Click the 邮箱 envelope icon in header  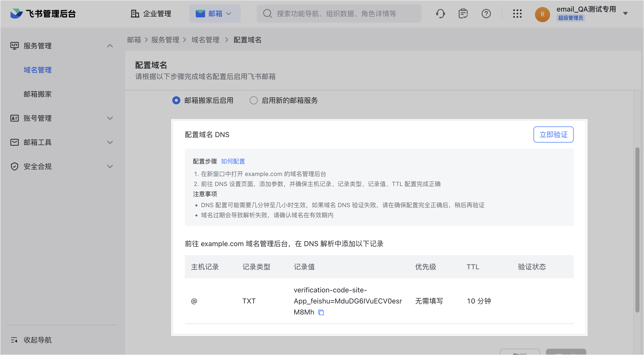click(200, 14)
